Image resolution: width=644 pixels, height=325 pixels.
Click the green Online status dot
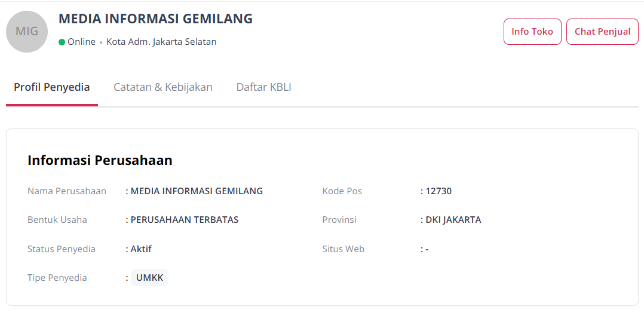pos(62,42)
